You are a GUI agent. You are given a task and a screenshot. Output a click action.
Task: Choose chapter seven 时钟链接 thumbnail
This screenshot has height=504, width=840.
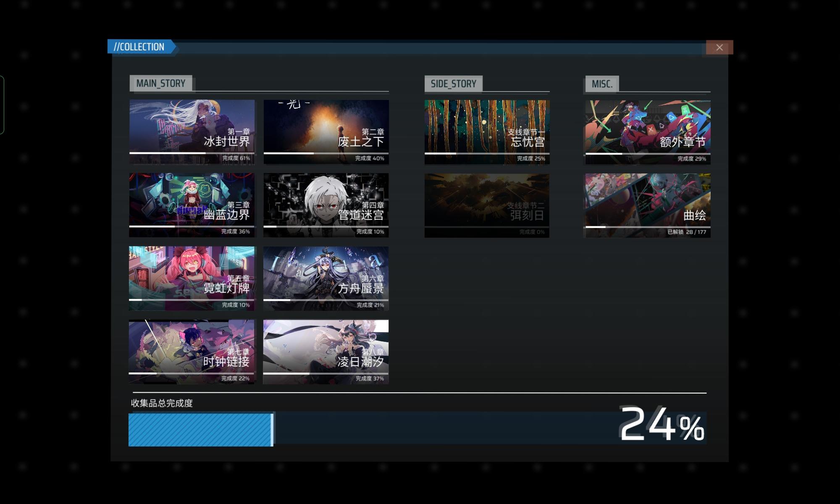pos(192,352)
